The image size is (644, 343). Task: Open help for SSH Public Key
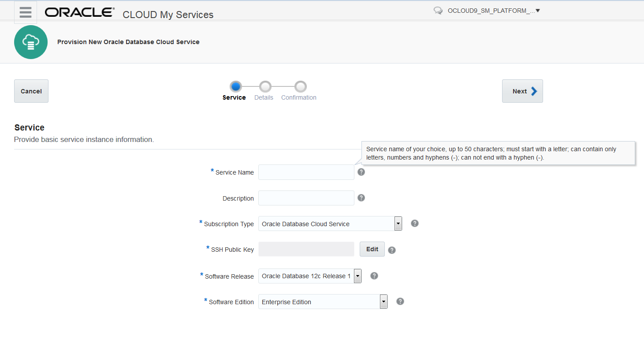click(391, 250)
